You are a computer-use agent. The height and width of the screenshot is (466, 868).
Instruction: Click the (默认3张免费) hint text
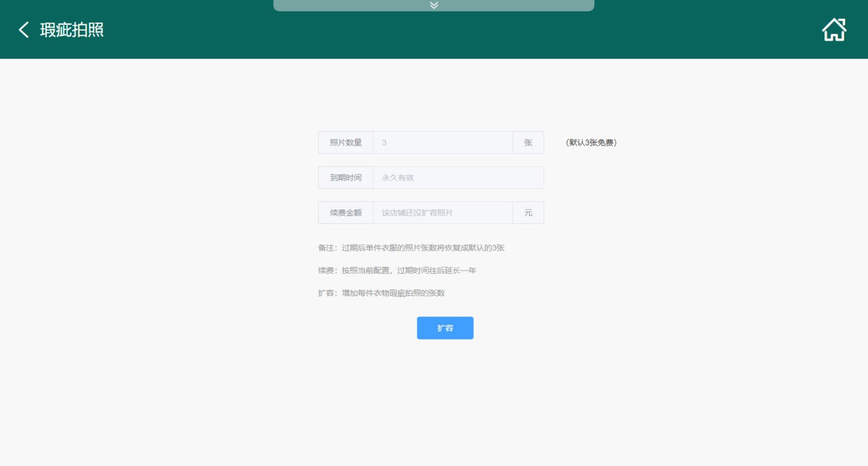(591, 143)
